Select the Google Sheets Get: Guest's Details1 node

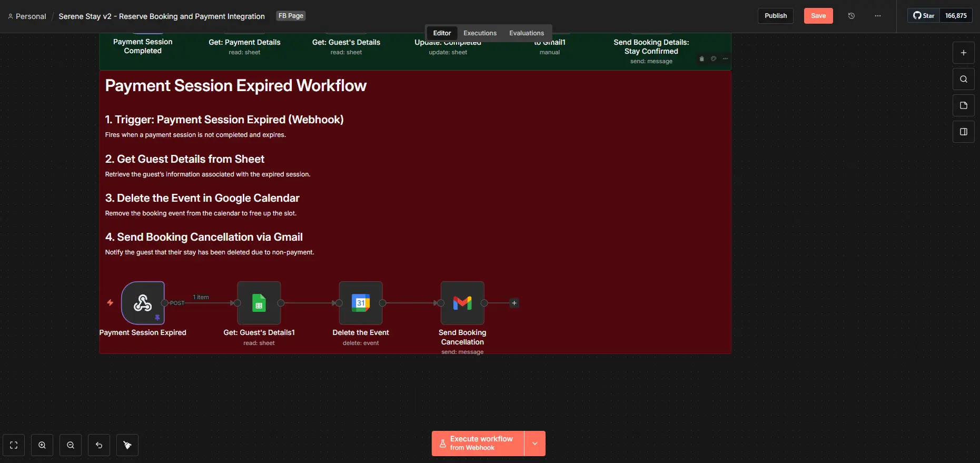coord(259,303)
